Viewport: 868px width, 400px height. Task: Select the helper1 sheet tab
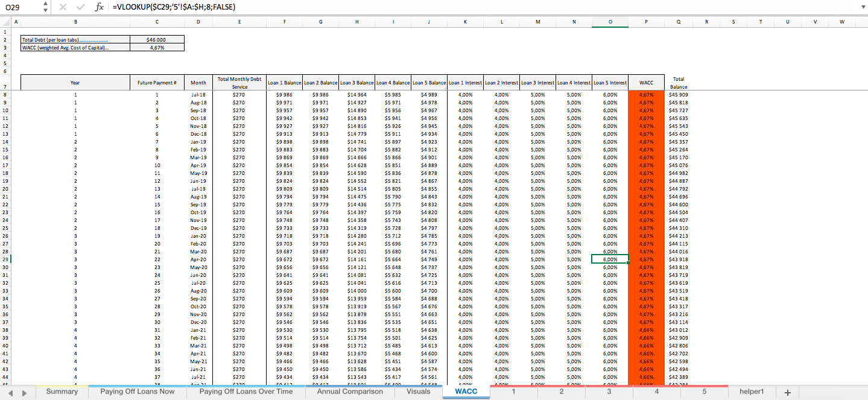(x=751, y=392)
